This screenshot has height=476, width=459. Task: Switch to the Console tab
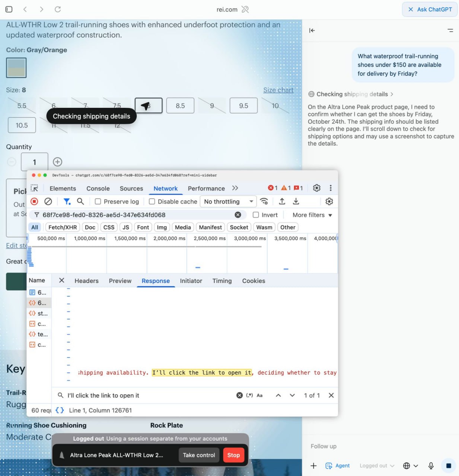[x=98, y=189]
